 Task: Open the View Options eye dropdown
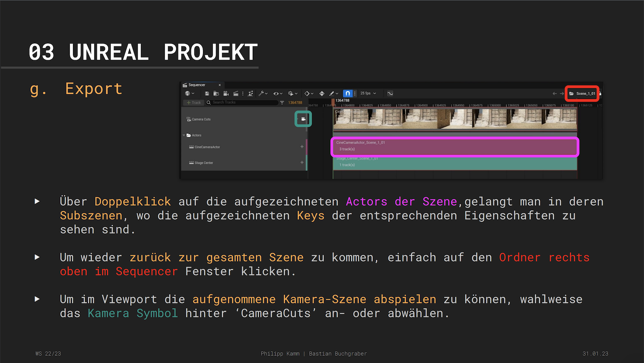pos(278,94)
